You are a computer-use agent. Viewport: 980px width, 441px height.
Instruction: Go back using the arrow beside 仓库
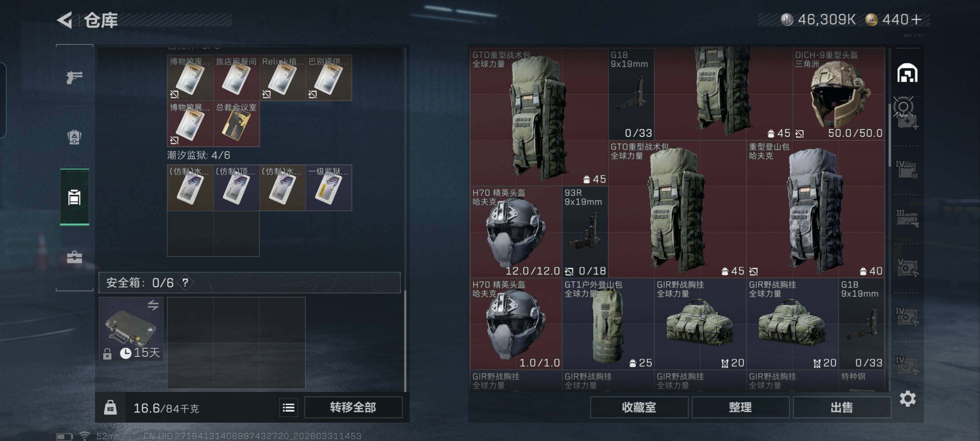65,20
